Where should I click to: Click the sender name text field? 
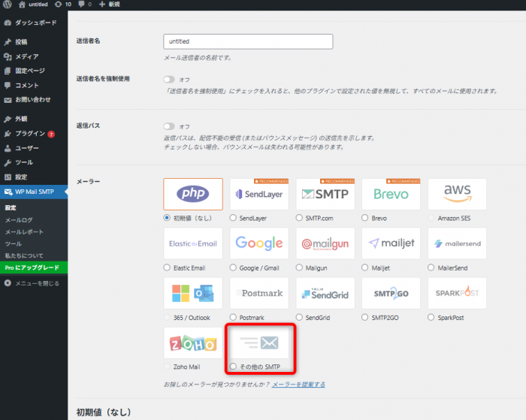click(248, 42)
